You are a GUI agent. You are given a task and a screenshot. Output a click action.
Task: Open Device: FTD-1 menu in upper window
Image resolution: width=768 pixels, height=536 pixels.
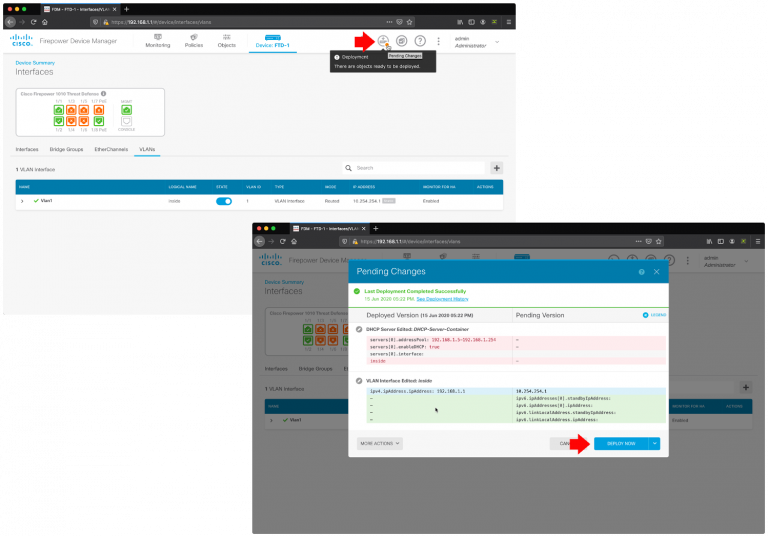coord(272,42)
